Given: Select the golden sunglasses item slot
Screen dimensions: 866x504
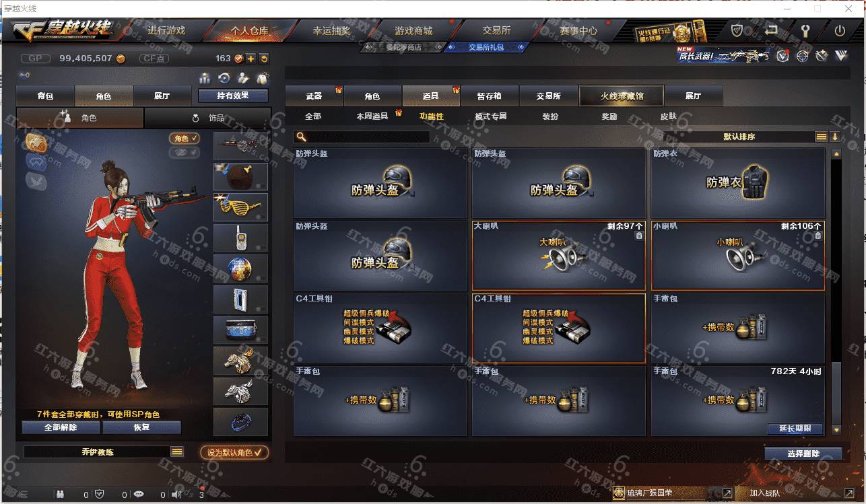Looking at the screenshot, I should [240, 207].
